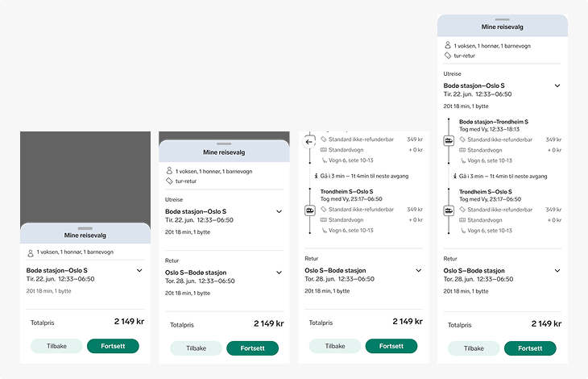Image resolution: width=588 pixels, height=379 pixels.
Task: Click ticket tag icon under Trondheim S–Oslo S, tallest panel
Action: coord(462,210)
